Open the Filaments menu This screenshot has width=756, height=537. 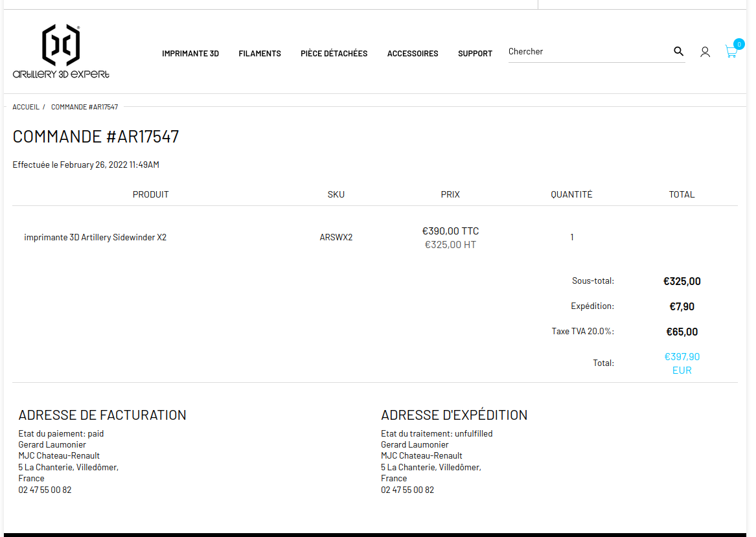[x=260, y=54]
